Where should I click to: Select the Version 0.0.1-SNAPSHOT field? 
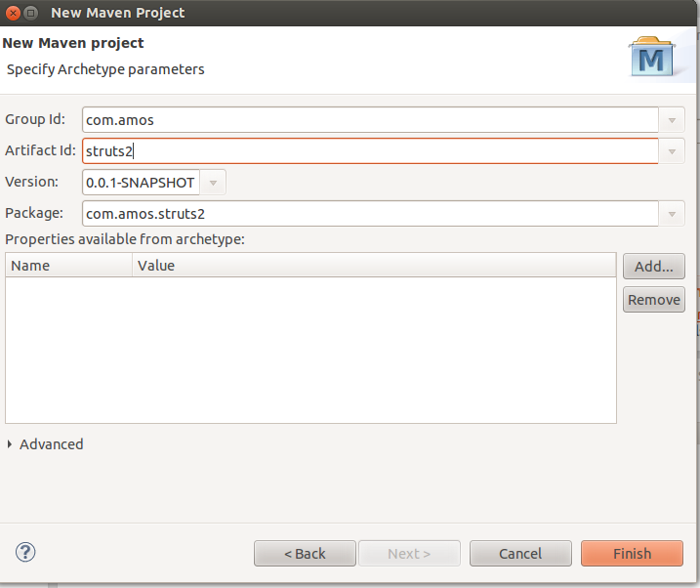[141, 183]
